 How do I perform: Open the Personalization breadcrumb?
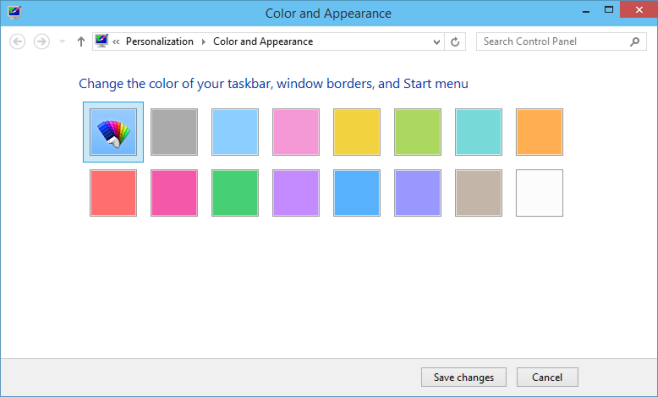(159, 42)
